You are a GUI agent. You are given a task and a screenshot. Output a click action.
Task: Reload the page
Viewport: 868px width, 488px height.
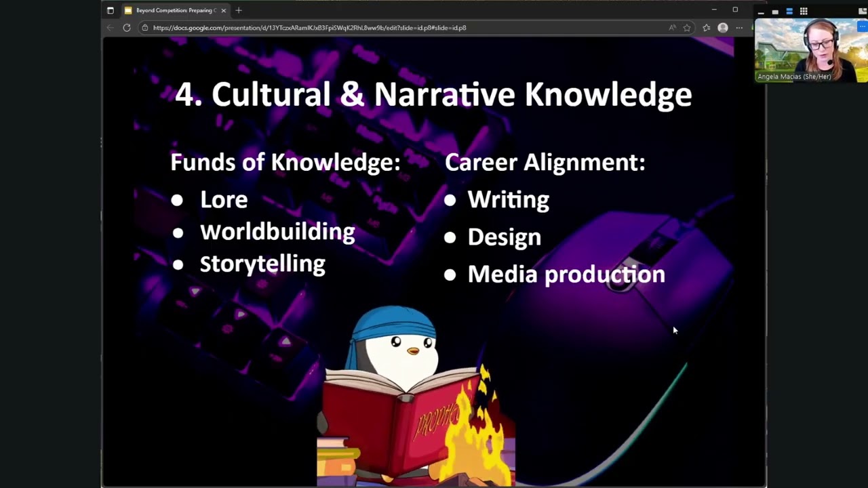(127, 28)
